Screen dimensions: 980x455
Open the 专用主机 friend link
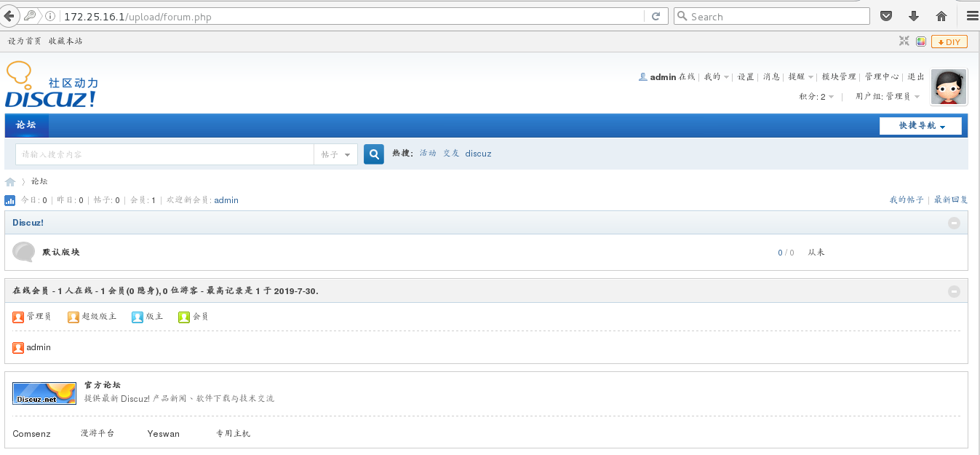(x=233, y=434)
